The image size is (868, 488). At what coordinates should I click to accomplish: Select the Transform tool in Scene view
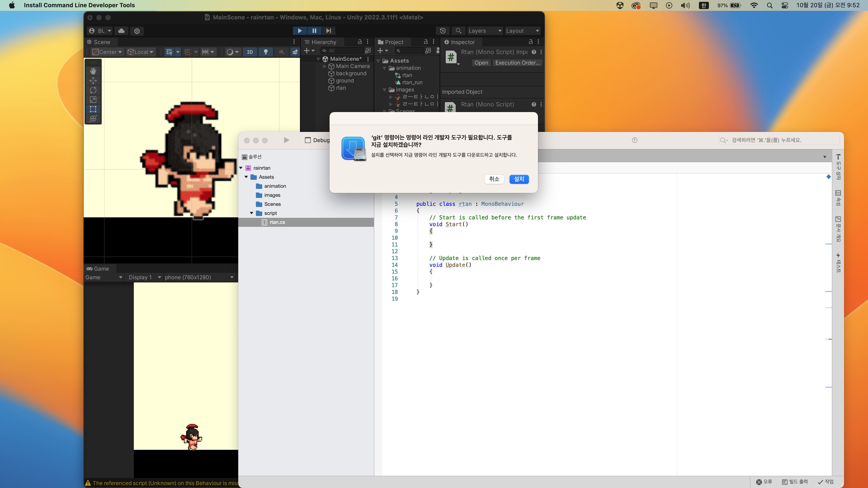click(93, 119)
